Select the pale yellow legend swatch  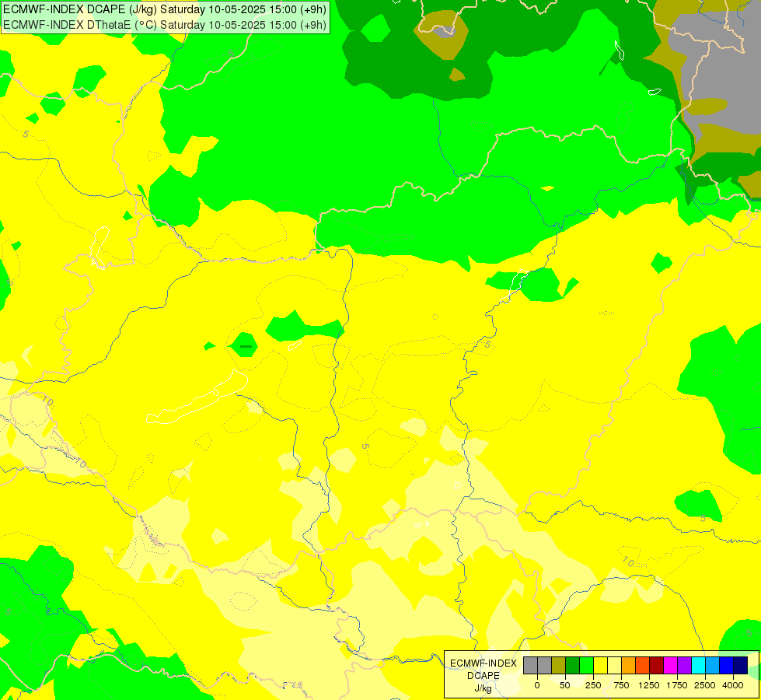614,666
